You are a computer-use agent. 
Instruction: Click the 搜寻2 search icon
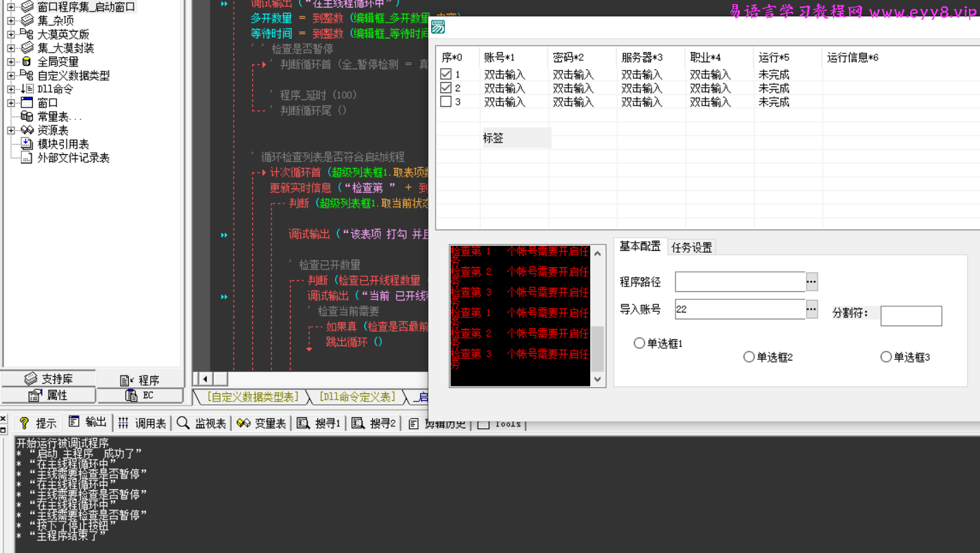[358, 423]
